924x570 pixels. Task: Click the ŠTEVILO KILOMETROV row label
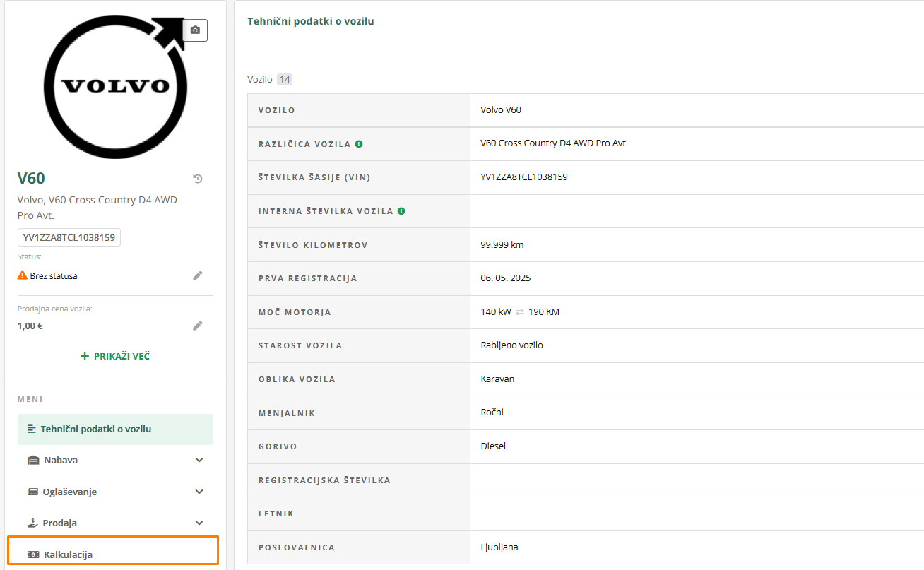(x=313, y=245)
